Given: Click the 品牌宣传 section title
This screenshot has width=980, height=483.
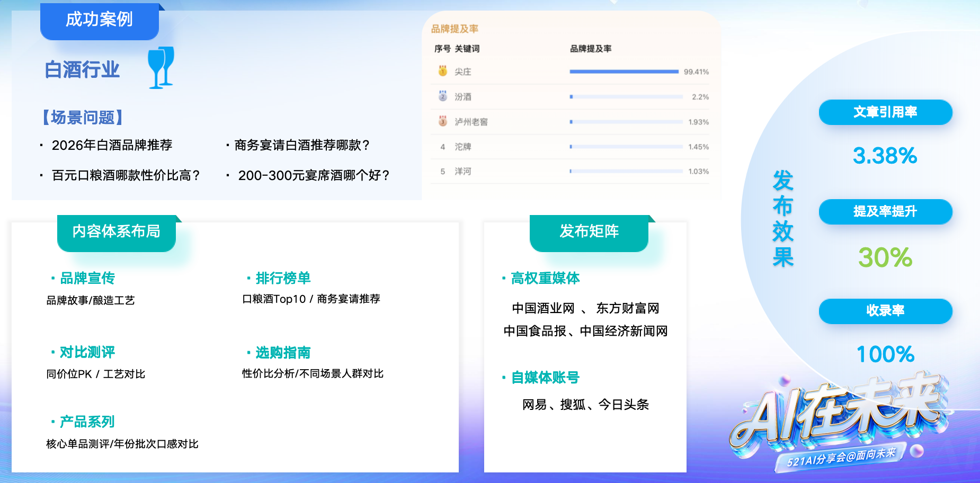Looking at the screenshot, I should click(x=87, y=278).
